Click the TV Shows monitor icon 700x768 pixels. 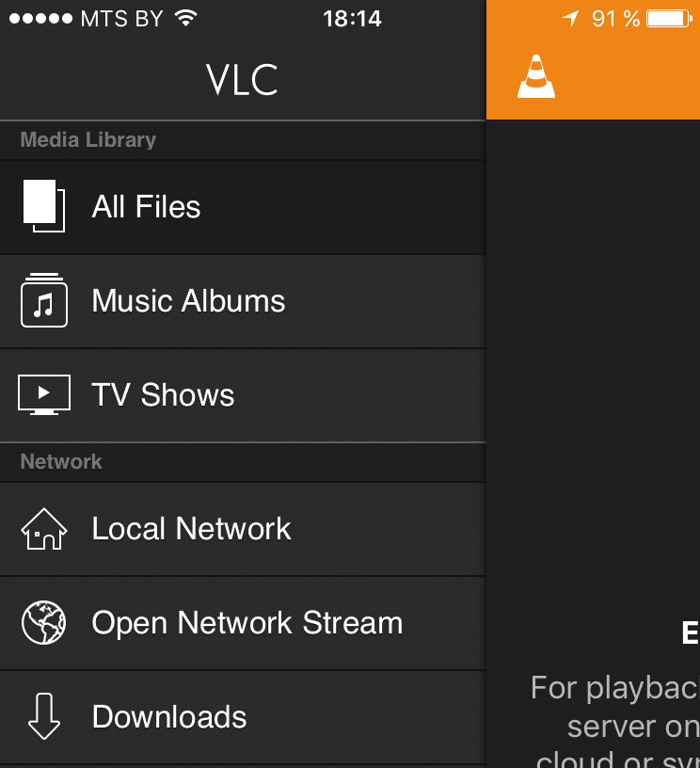[43, 395]
